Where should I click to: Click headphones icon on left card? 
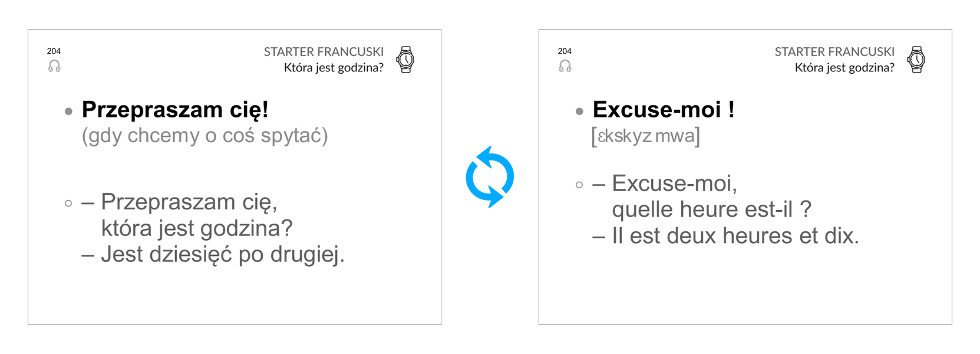[x=54, y=66]
